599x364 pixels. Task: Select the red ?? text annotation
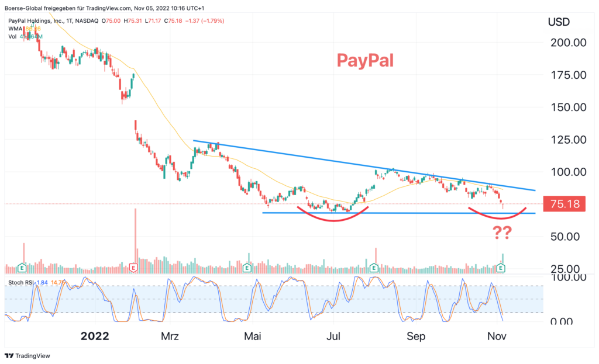502,233
